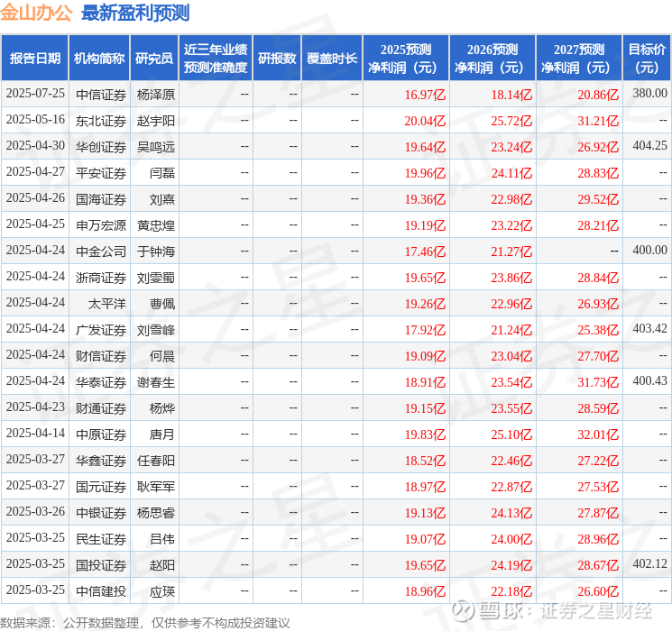Select the 东北证券 institution cell
This screenshot has height=631, width=672.
click(101, 121)
